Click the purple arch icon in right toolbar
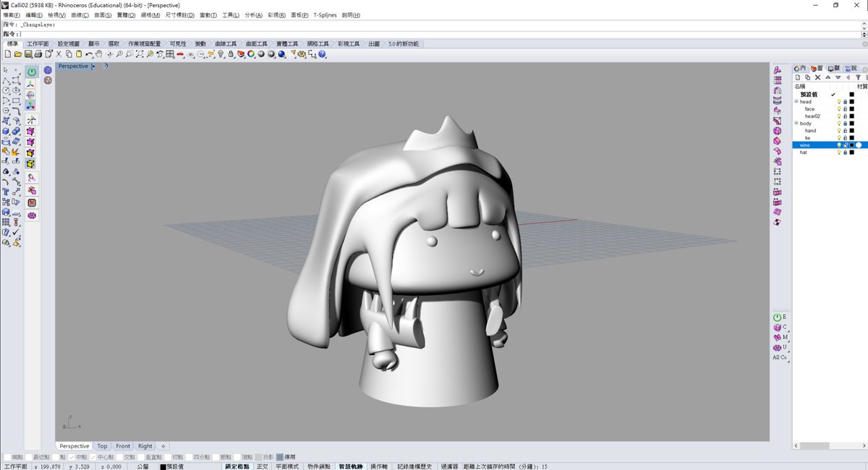The height and width of the screenshot is (470, 868). coord(777,90)
